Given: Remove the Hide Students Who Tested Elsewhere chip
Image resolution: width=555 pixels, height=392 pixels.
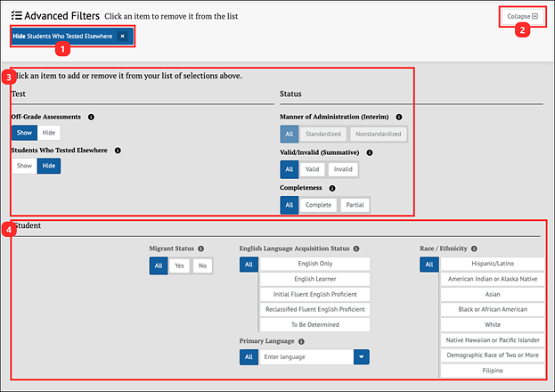Looking at the screenshot, I should (x=122, y=37).
